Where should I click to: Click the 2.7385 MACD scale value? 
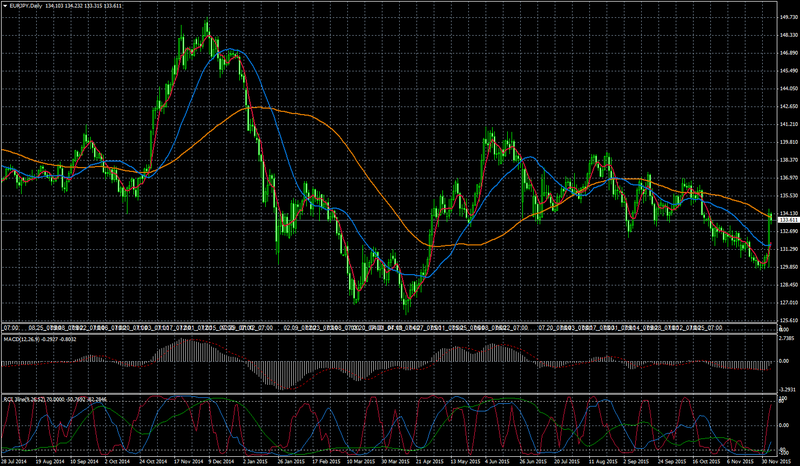789,338
